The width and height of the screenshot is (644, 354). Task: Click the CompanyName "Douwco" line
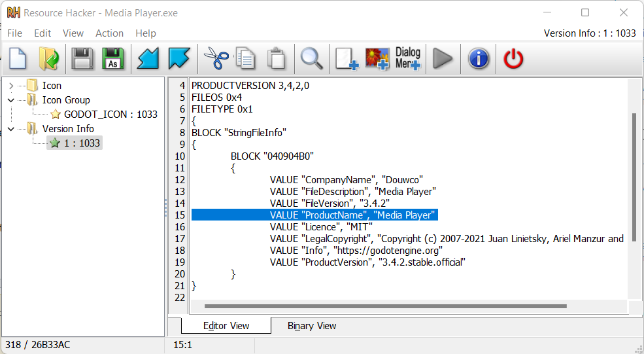point(347,180)
